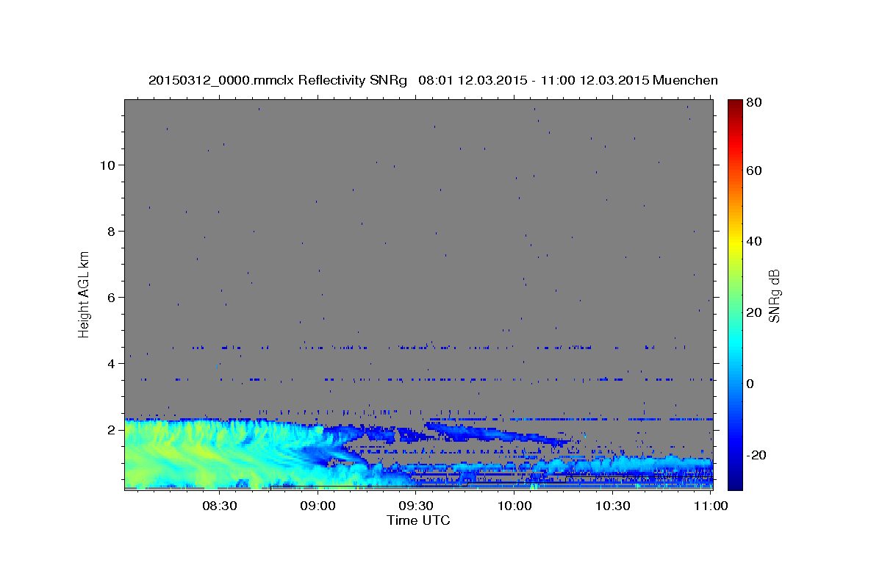
Task: Click the dark red top of the colorbar
Action: click(x=735, y=107)
